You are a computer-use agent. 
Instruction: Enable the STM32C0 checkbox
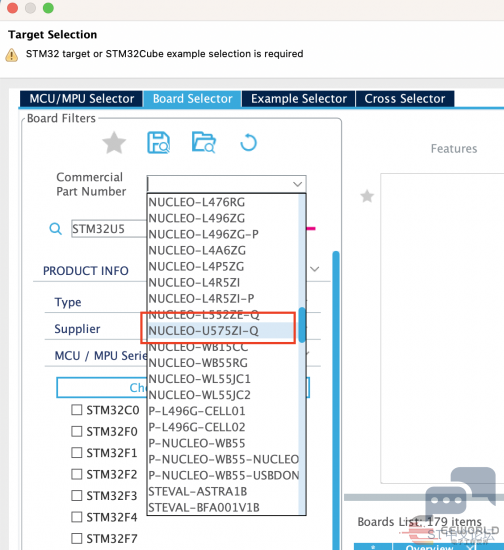click(x=76, y=410)
